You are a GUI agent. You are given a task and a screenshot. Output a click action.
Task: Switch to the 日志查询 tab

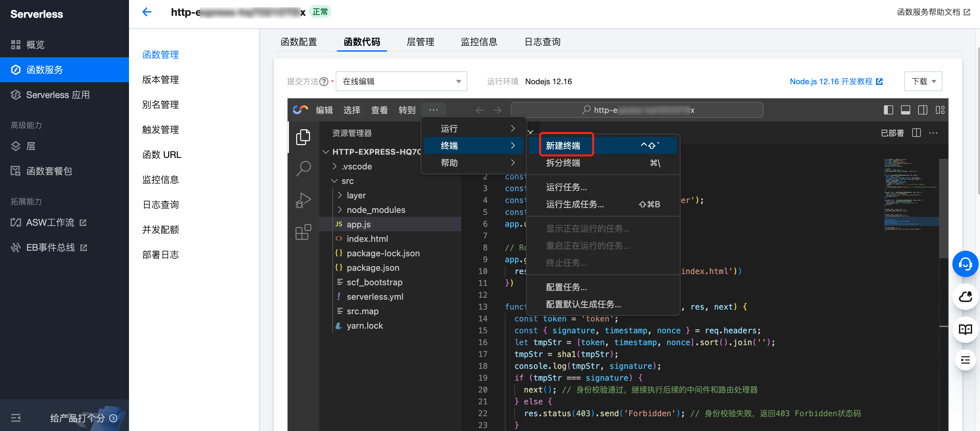click(x=542, y=42)
